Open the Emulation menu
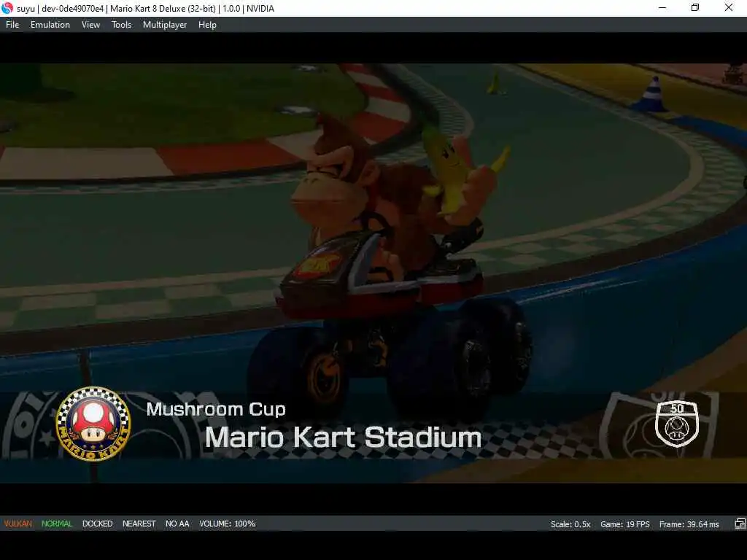Image resolution: width=747 pixels, height=560 pixels. click(50, 25)
